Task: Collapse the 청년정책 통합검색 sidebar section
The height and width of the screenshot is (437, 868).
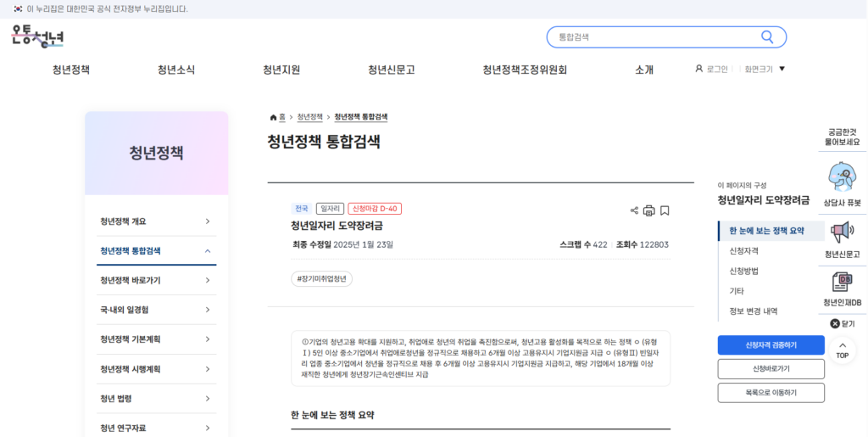Action: tap(208, 250)
